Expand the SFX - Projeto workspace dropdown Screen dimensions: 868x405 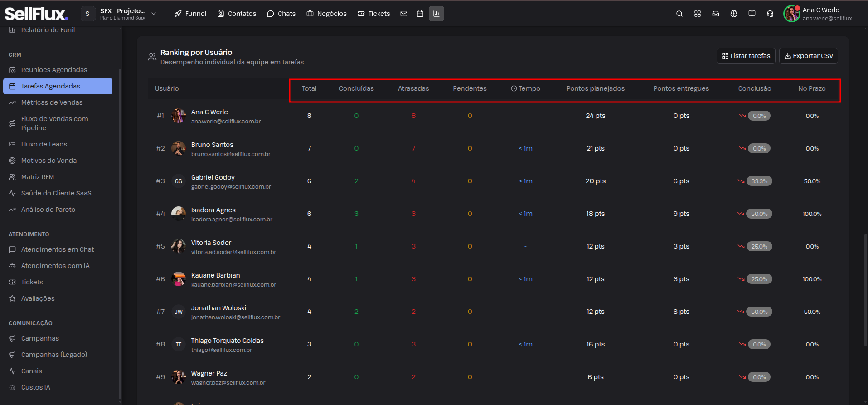point(120,14)
